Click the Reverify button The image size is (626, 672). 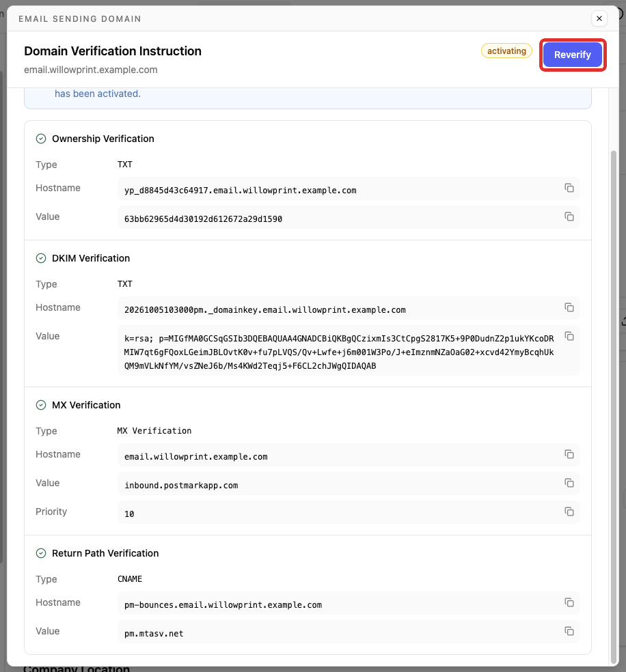point(573,55)
